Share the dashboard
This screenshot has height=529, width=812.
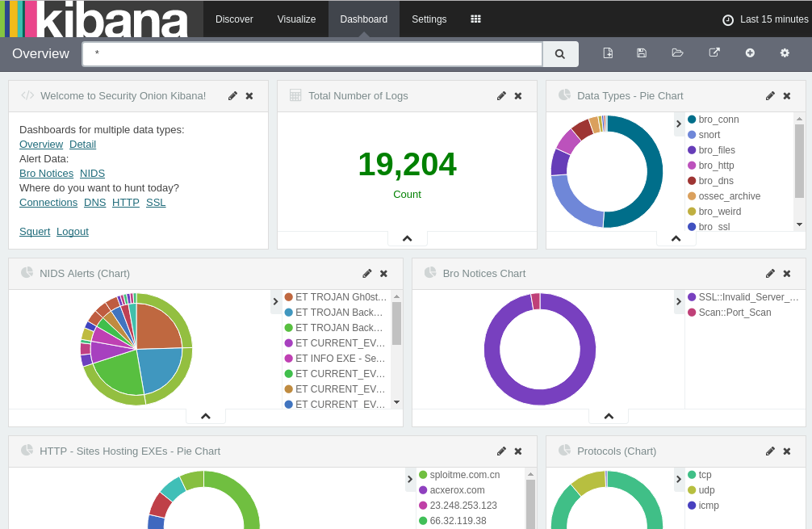714,52
